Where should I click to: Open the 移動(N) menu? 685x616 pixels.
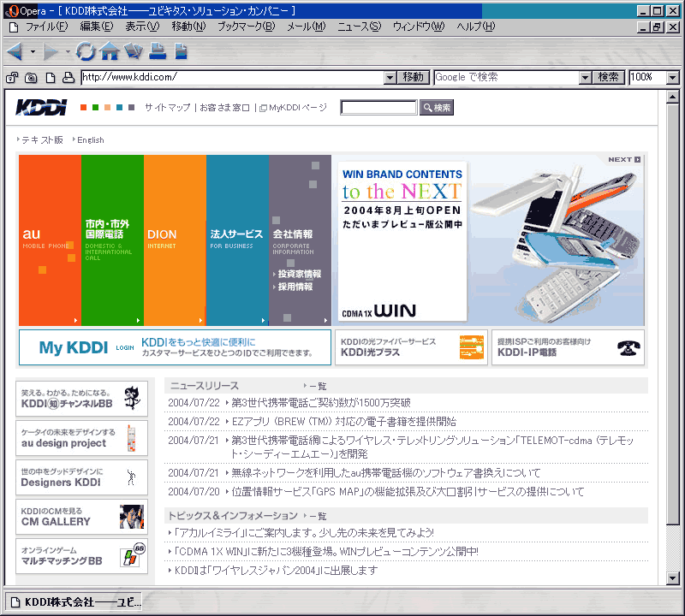pos(188,27)
